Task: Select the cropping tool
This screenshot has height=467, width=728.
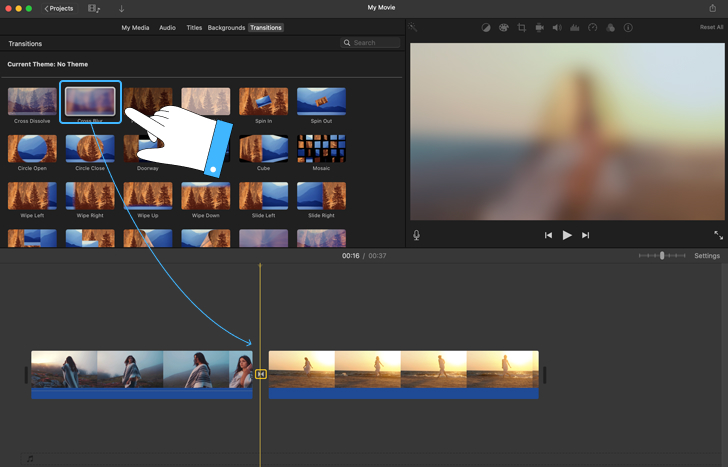Action: (521, 28)
